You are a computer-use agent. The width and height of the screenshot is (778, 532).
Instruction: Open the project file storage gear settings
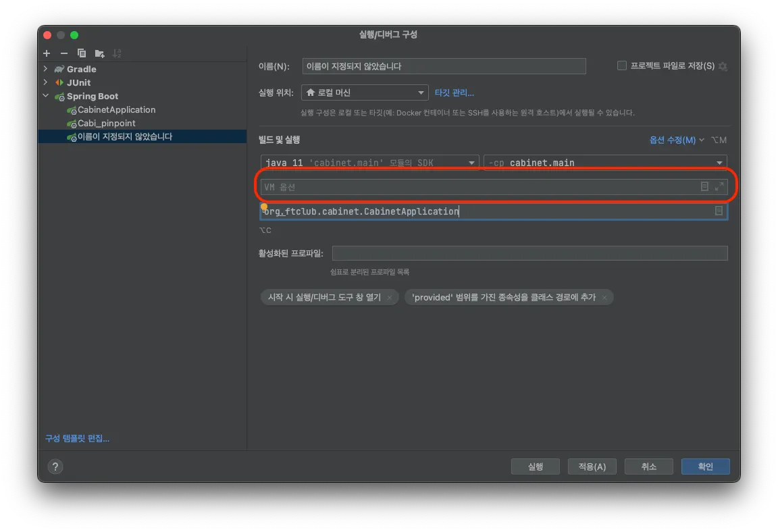pos(723,66)
